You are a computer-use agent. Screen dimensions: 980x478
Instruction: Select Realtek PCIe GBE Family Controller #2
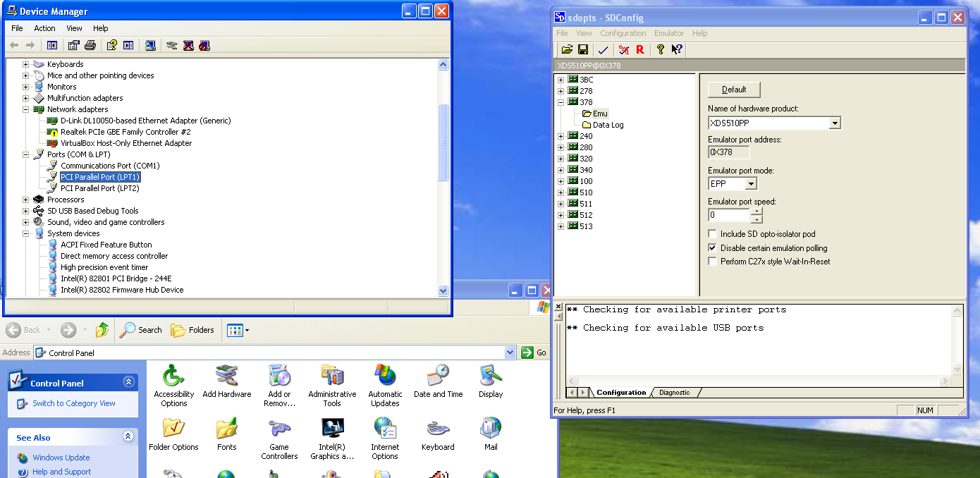point(125,132)
